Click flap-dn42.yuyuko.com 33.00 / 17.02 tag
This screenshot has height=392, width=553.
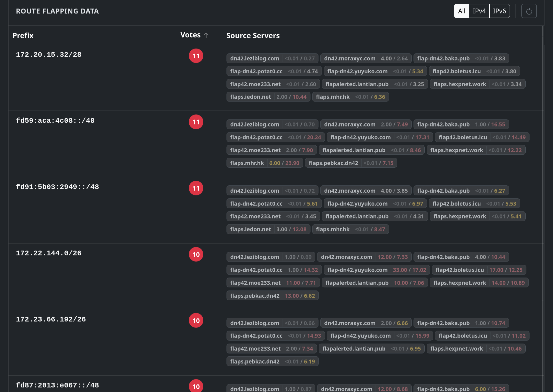pos(376,270)
